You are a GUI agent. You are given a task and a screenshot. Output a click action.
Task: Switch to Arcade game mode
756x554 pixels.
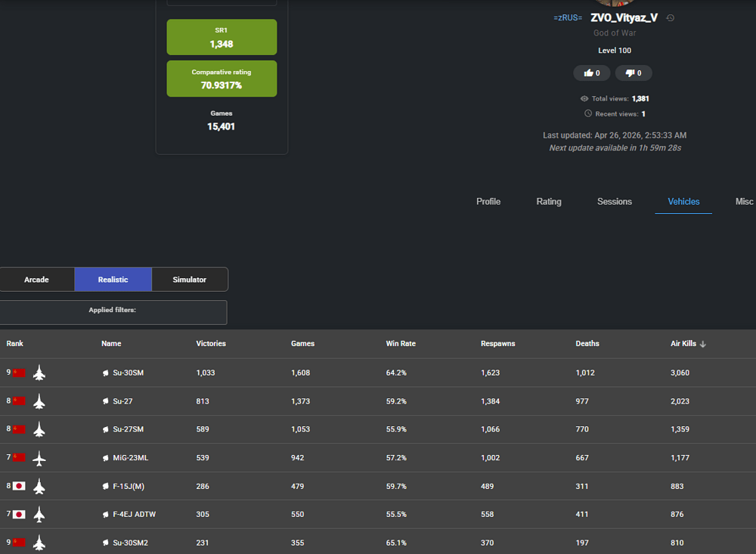(36, 280)
